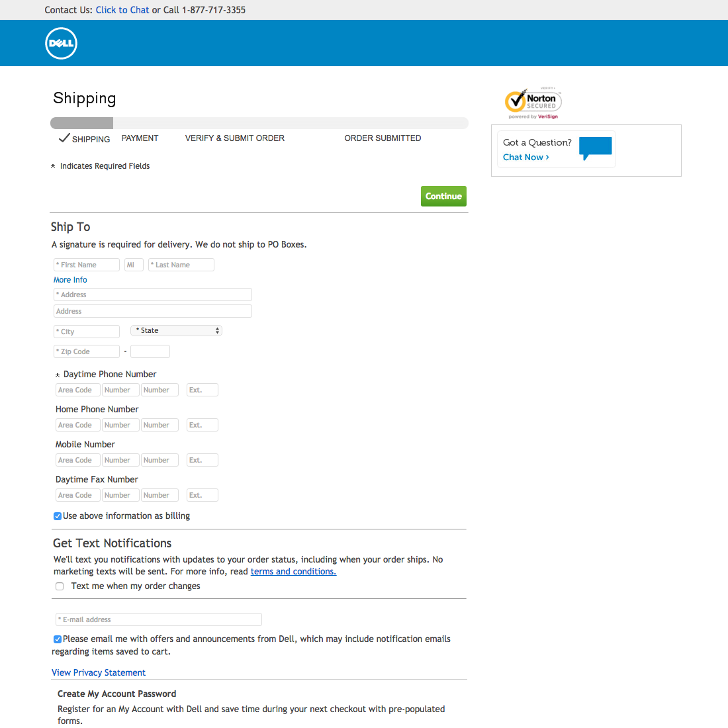
Task: Click the checkout progress bar
Action: (259, 123)
